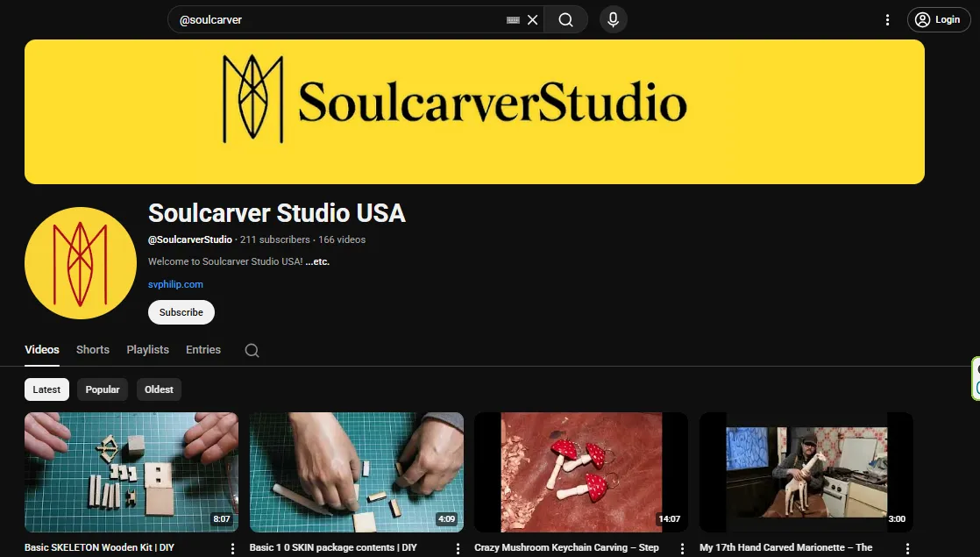The height and width of the screenshot is (557, 980).
Task: Click the red 14:07 duration badge
Action: point(669,518)
